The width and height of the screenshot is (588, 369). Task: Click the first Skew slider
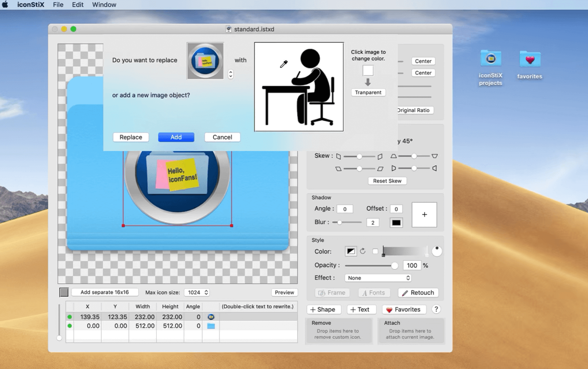[x=359, y=156]
